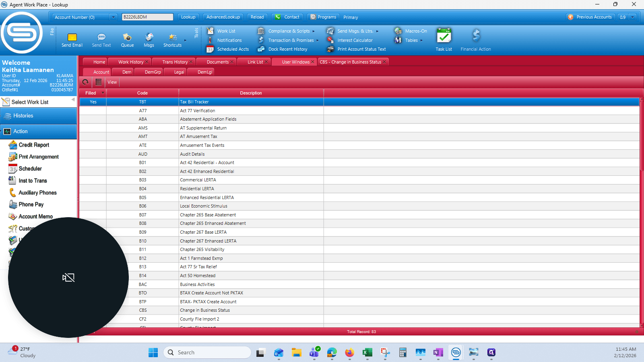
Task: Click the Reload button
Action: tap(257, 17)
